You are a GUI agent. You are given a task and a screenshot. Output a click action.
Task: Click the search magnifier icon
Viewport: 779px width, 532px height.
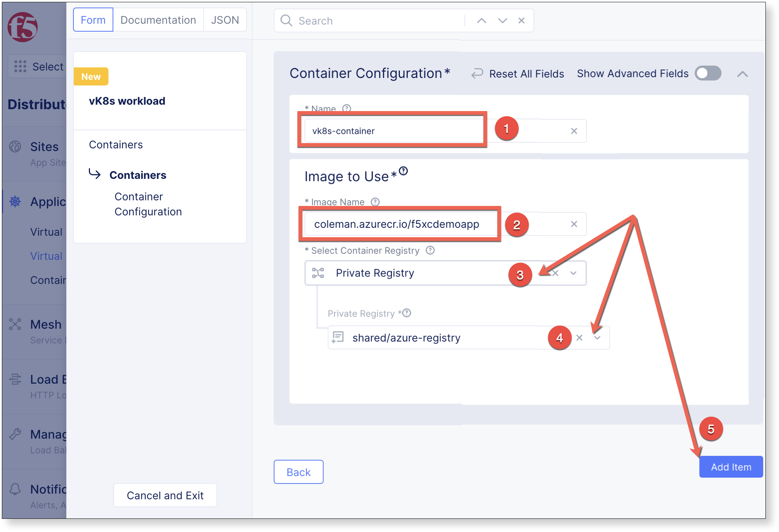click(286, 21)
